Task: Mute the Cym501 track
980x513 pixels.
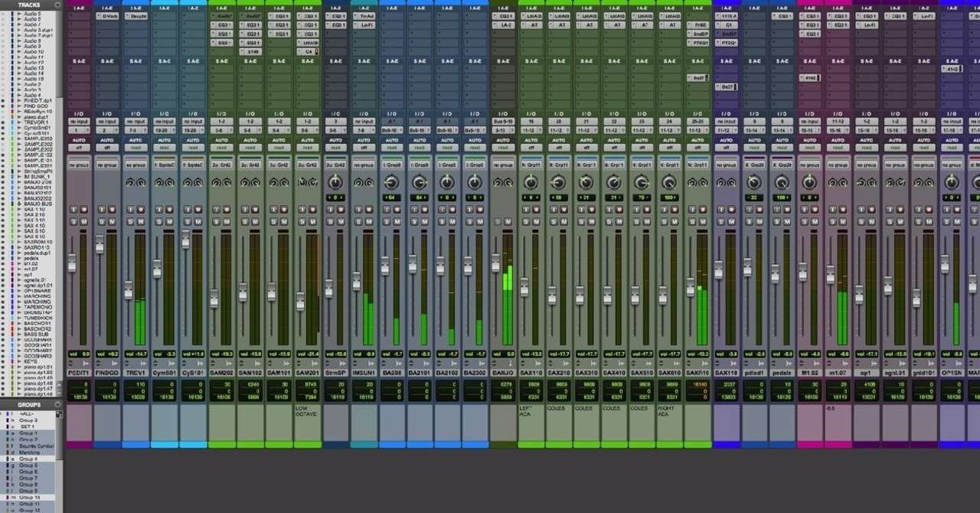Action: (x=168, y=222)
